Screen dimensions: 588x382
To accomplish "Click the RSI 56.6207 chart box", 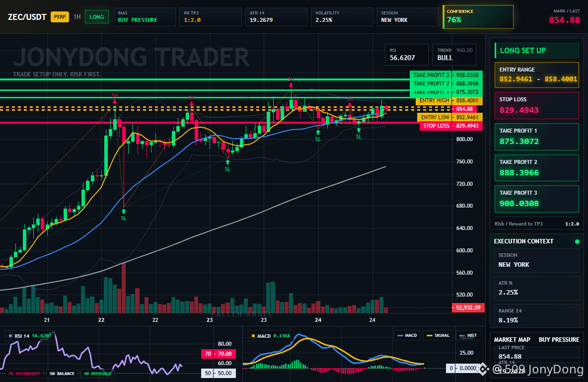I will (407, 55).
